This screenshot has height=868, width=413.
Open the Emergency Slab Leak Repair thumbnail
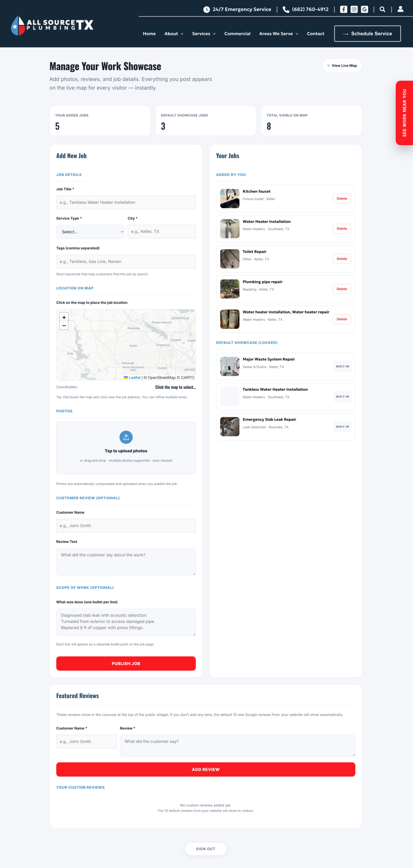tap(230, 427)
